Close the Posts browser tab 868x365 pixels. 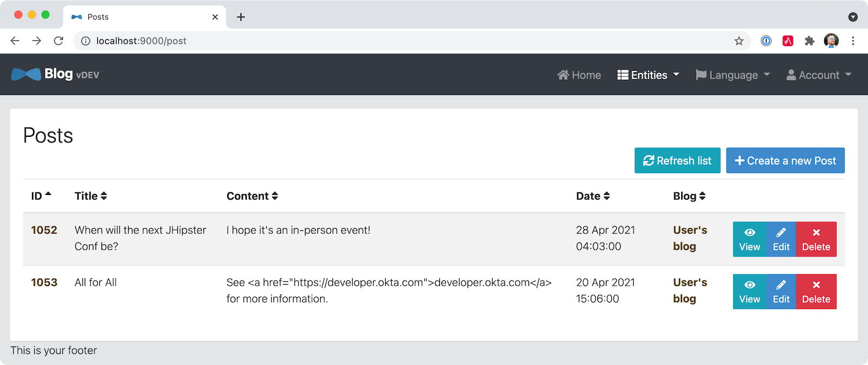click(x=215, y=17)
